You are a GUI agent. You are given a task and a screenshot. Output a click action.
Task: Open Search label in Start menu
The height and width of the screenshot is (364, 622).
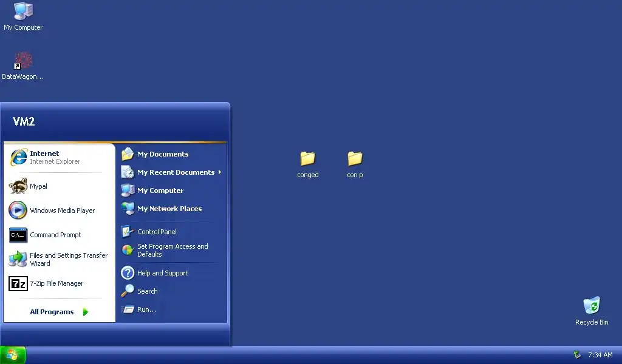coord(148,291)
